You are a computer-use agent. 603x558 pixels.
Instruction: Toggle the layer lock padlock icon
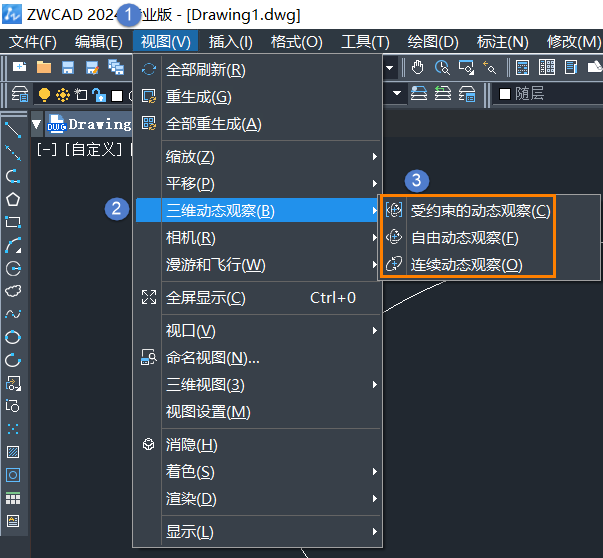click(99, 95)
